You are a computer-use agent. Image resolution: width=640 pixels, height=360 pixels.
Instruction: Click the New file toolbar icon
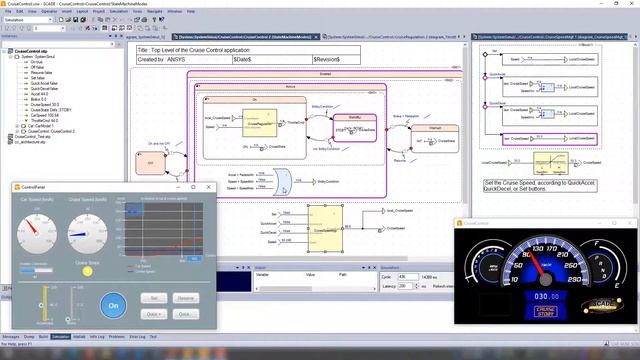coord(61,20)
